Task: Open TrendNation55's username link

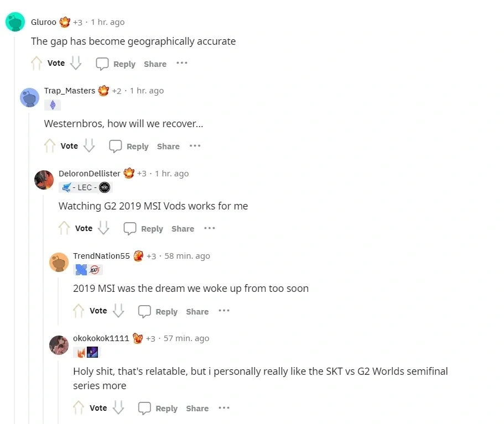Action: click(x=101, y=256)
